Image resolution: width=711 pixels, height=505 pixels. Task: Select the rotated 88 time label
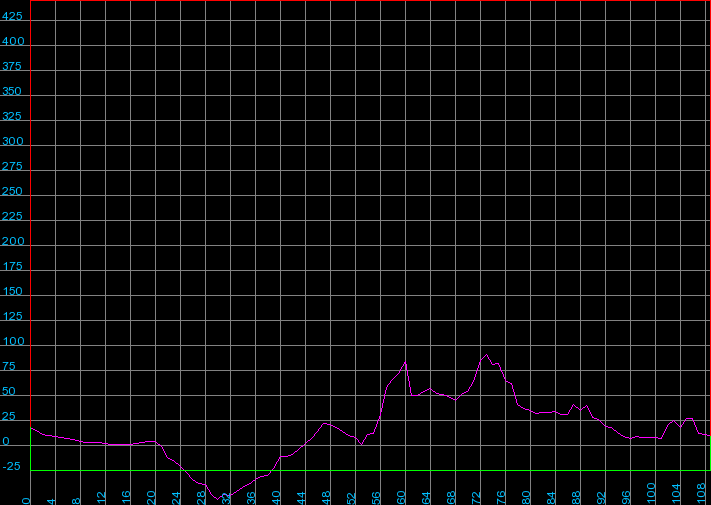[x=575, y=497]
